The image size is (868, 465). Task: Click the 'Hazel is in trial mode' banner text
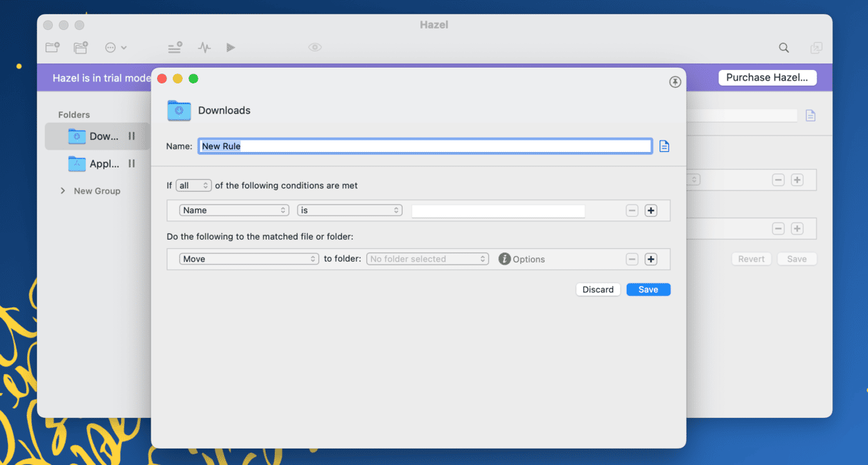coord(102,78)
